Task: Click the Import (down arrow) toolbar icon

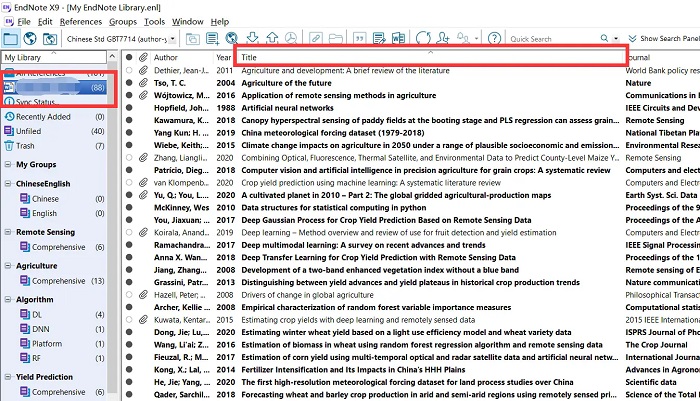Action: coord(252,38)
